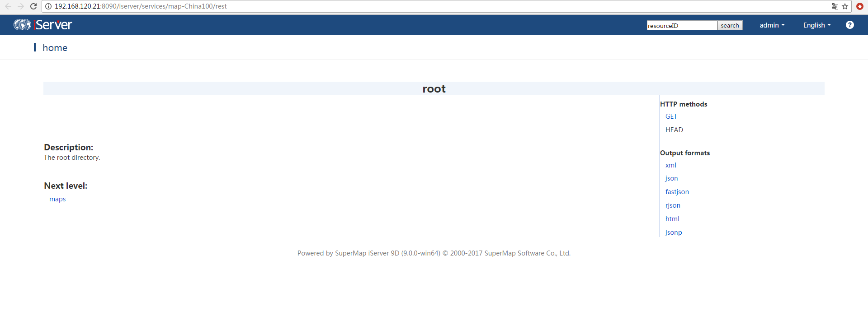
Task: Select the GET HTTP method link
Action: (x=671, y=116)
